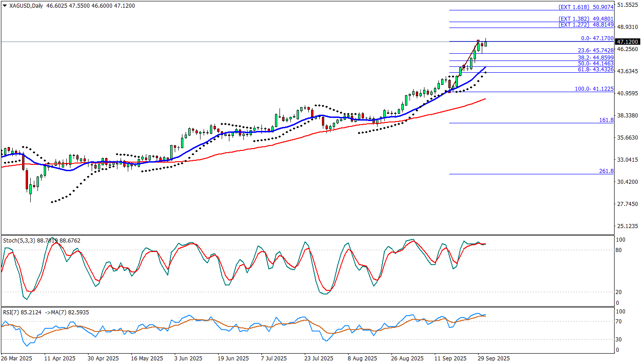
Task: Click the 161.8 Fibonacci level label
Action: coord(606,120)
